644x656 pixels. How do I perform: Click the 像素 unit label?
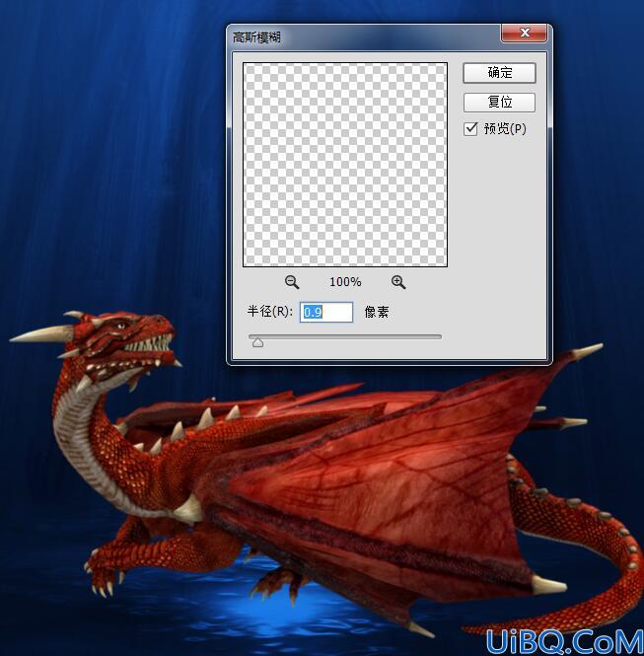click(x=377, y=312)
